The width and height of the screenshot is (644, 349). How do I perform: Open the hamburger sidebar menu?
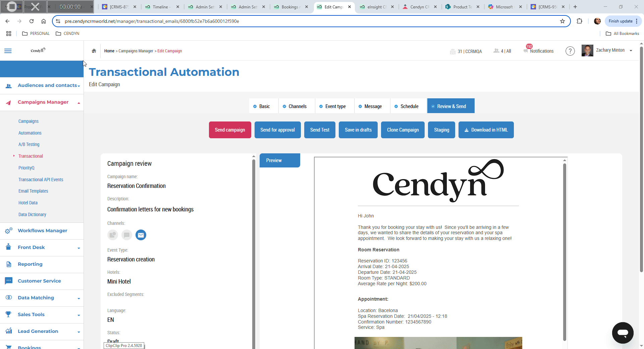[x=8, y=51]
